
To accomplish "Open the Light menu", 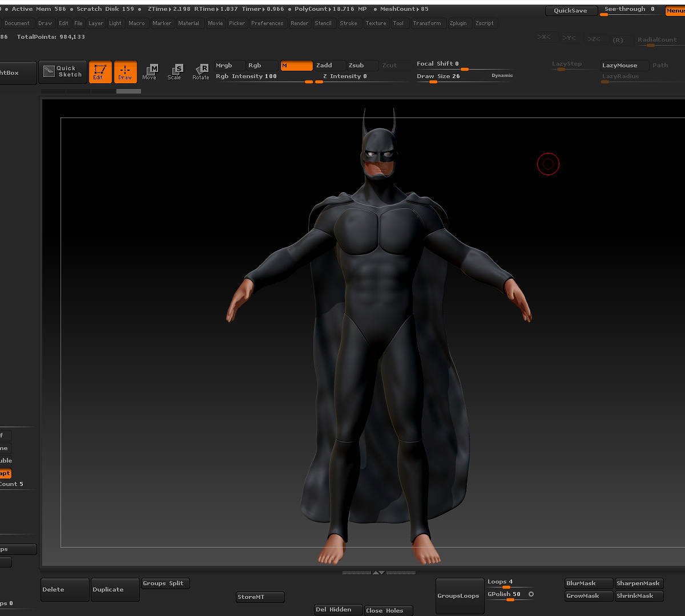I will (x=115, y=23).
